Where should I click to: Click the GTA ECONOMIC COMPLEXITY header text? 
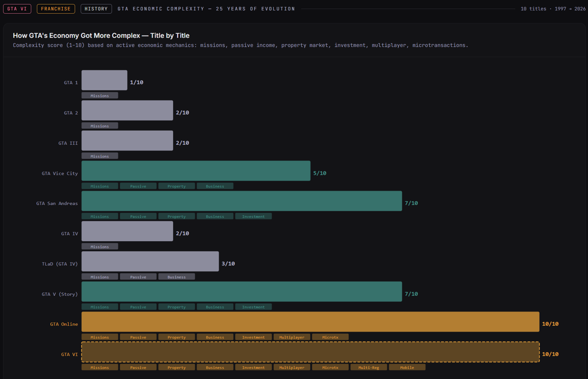tap(206, 8)
